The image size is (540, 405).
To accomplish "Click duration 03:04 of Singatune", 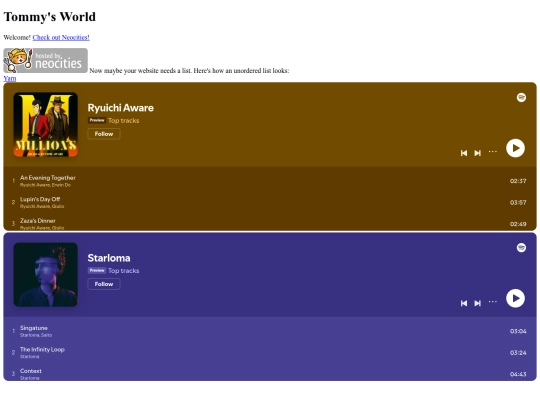I will tap(518, 331).
